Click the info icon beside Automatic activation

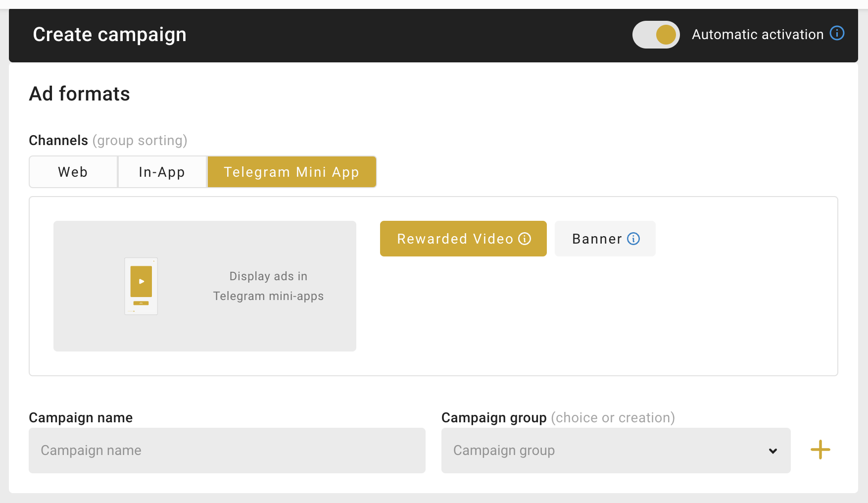837,33
